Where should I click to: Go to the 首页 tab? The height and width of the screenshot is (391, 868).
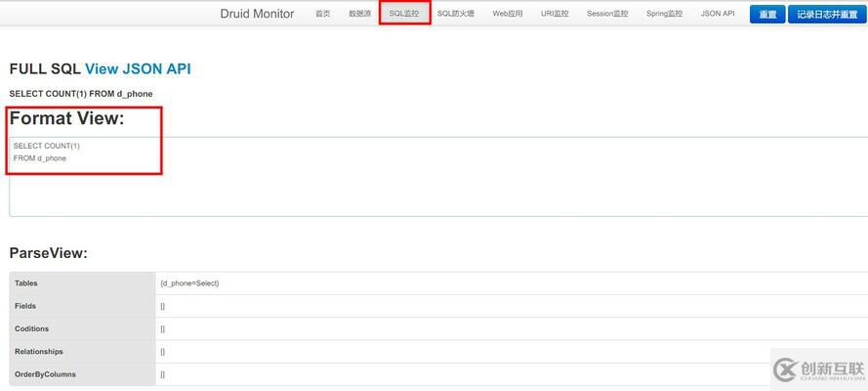323,14
